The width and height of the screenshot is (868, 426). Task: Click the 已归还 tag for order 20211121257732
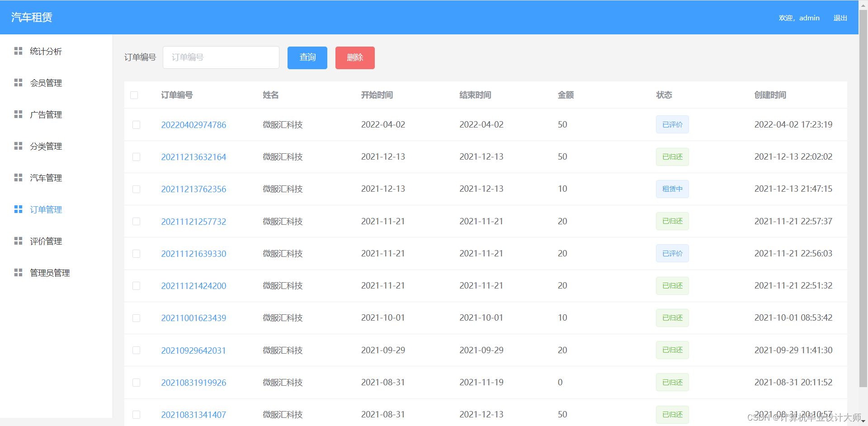point(672,221)
